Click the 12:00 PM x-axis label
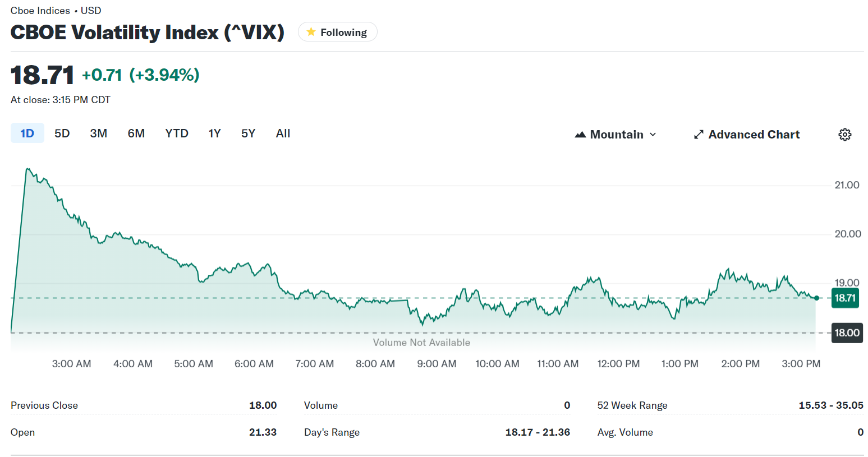Image resolution: width=868 pixels, height=457 pixels. click(x=618, y=364)
